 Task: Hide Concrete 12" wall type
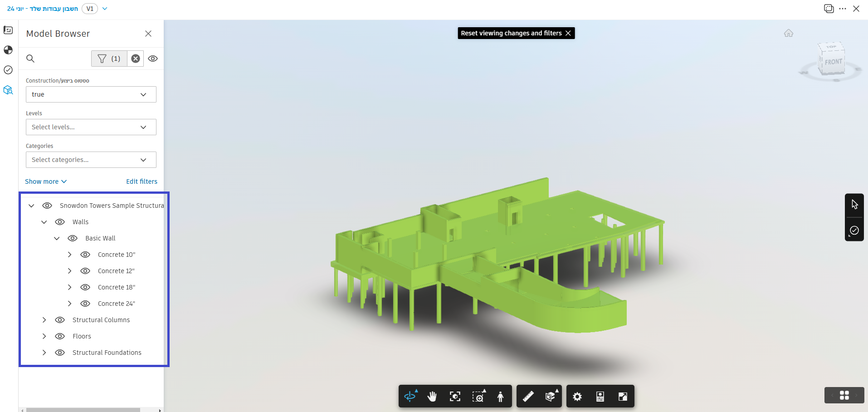pyautogui.click(x=85, y=271)
